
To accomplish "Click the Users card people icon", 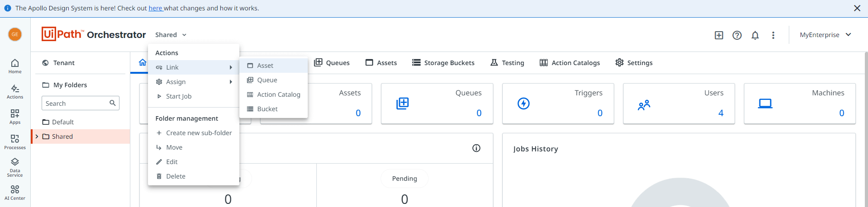I will click(644, 105).
